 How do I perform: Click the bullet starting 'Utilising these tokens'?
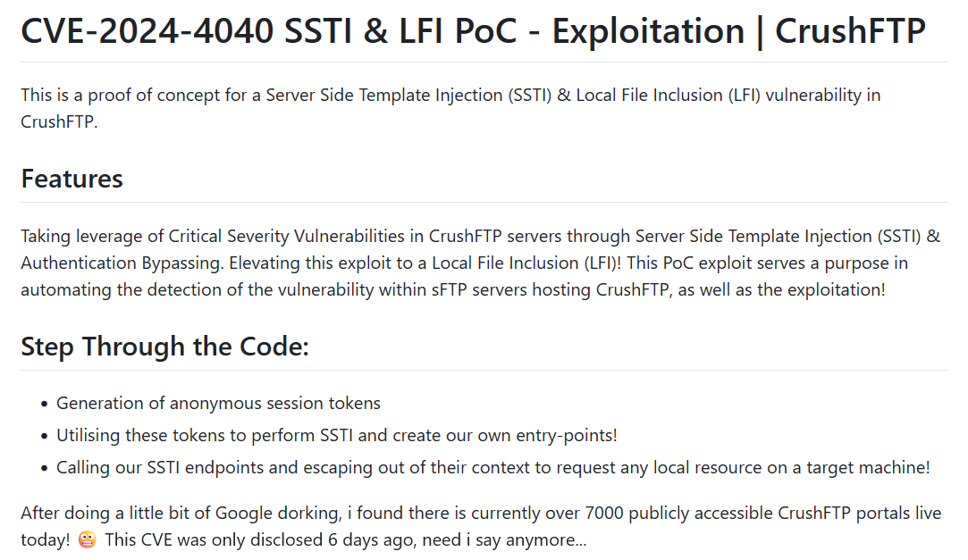336,436
